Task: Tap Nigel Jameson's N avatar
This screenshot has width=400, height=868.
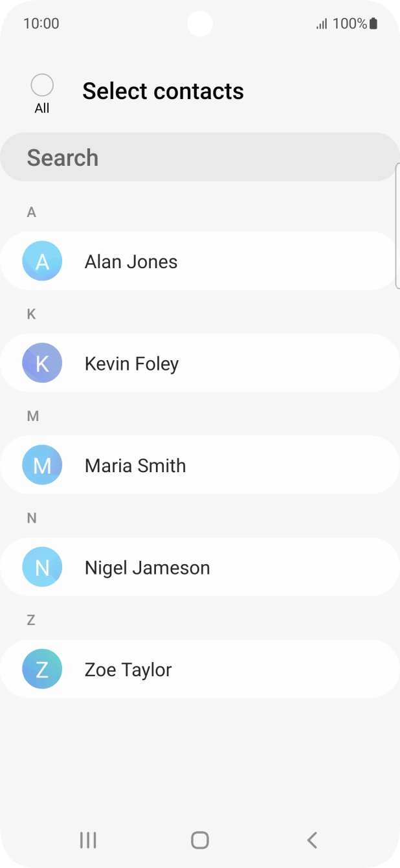Action: [x=42, y=567]
